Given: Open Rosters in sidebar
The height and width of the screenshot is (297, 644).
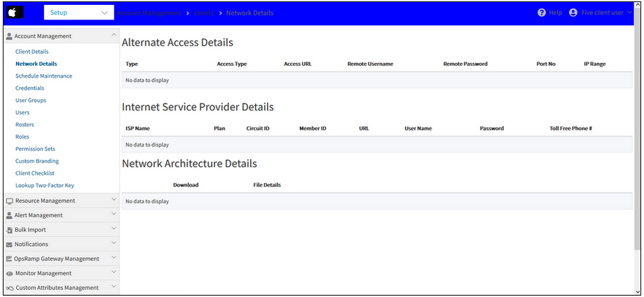Looking at the screenshot, I should 25,125.
